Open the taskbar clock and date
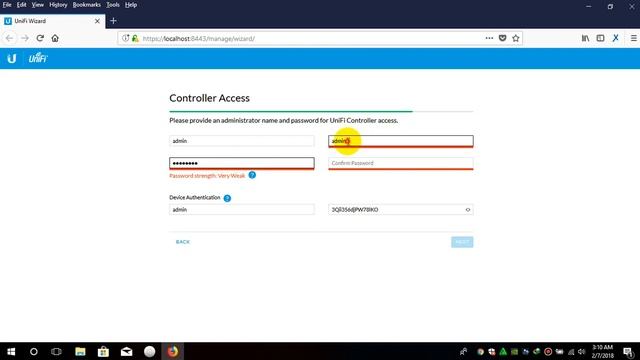This screenshot has height=360, width=640. [x=602, y=351]
